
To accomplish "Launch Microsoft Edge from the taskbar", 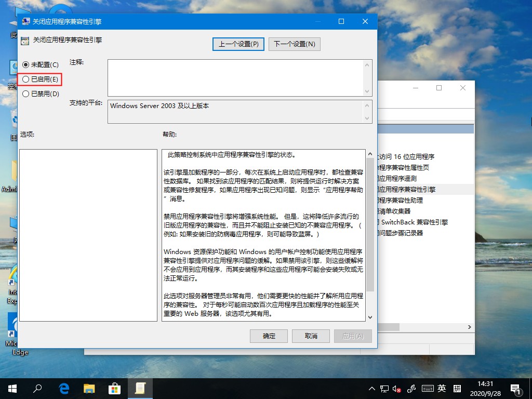I will click(x=63, y=388).
